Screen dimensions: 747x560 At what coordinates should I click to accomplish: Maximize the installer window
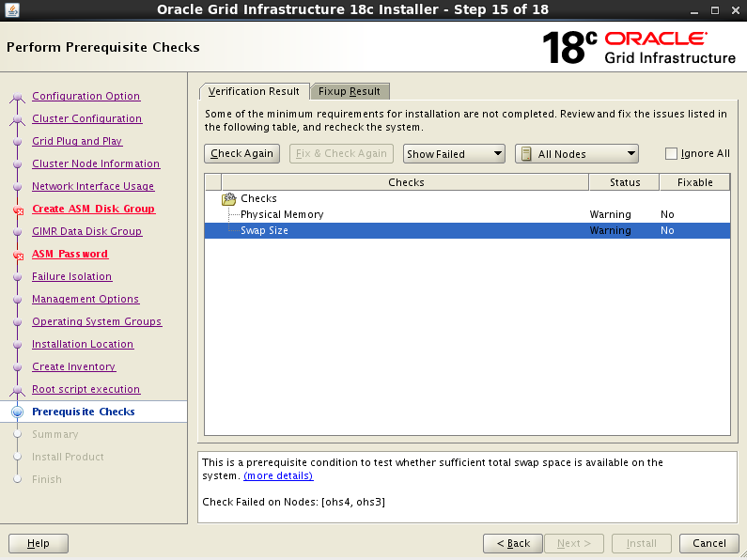[x=715, y=10]
